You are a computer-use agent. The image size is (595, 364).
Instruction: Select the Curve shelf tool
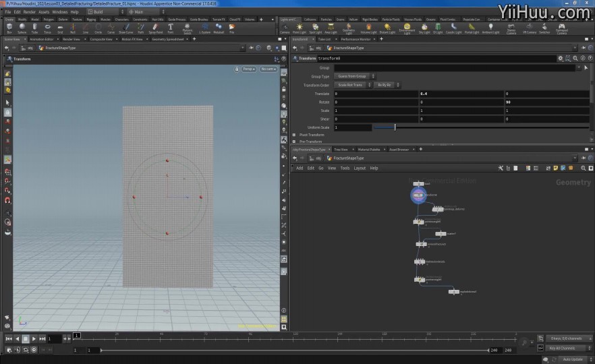coord(111,28)
